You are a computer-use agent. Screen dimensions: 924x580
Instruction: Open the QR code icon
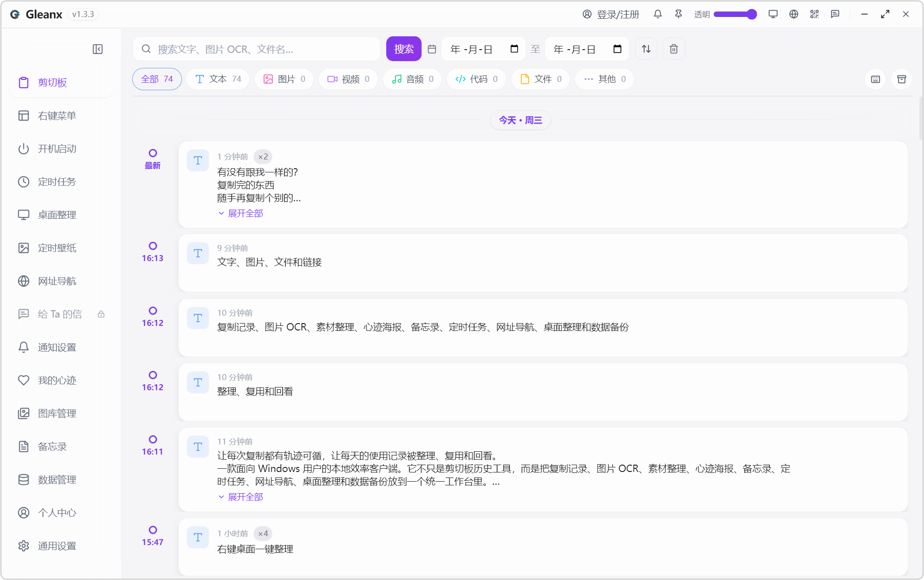[814, 14]
